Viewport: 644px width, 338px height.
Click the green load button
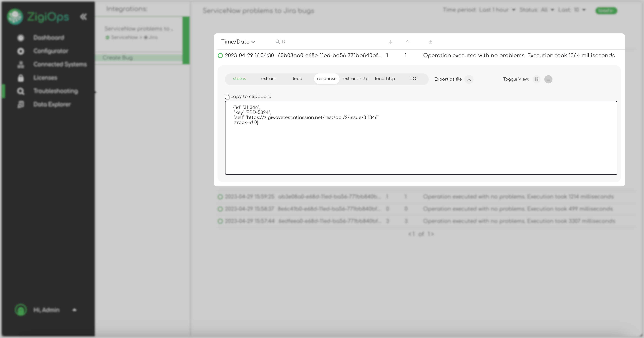pyautogui.click(x=606, y=11)
